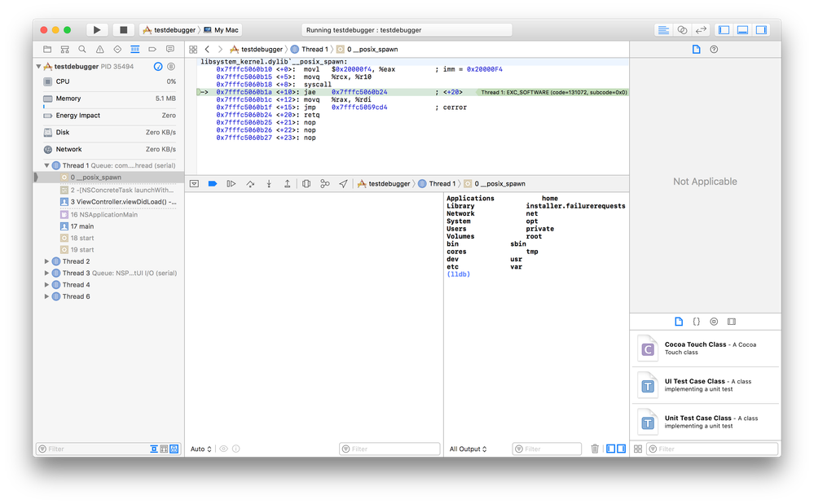The height and width of the screenshot is (504, 814).
Task: Stop the running testdebugger process
Action: (x=124, y=30)
